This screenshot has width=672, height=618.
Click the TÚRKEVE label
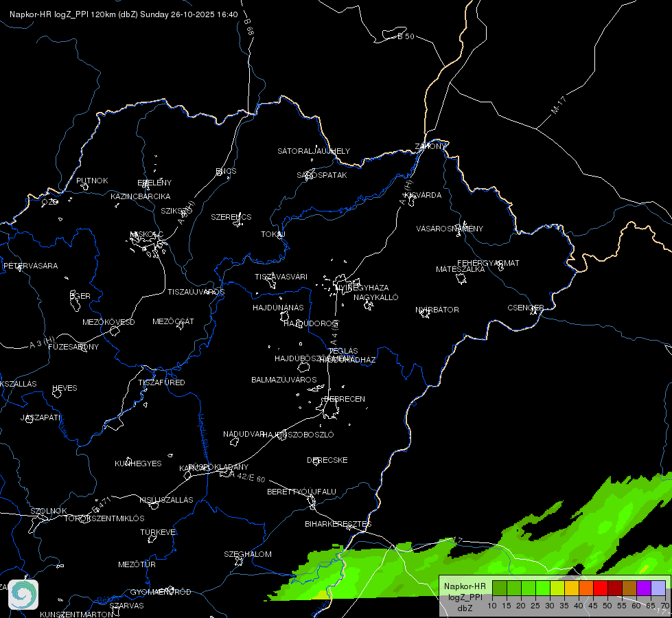point(159,532)
